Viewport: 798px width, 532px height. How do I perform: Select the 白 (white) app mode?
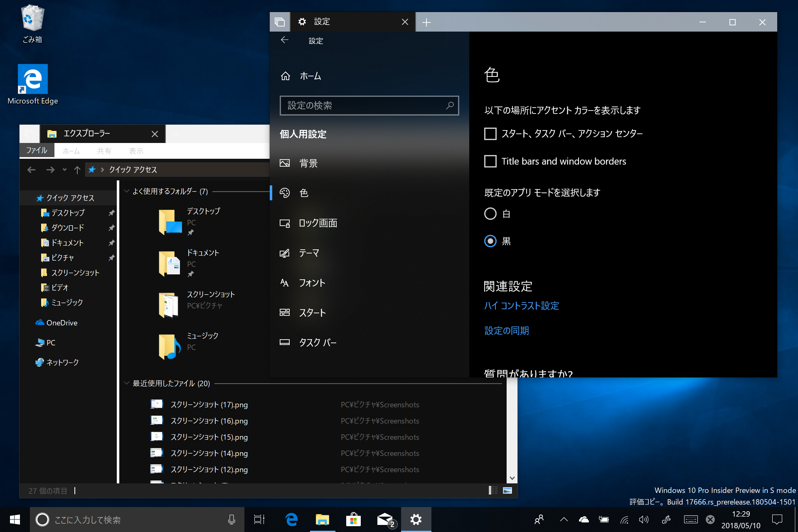click(490, 214)
